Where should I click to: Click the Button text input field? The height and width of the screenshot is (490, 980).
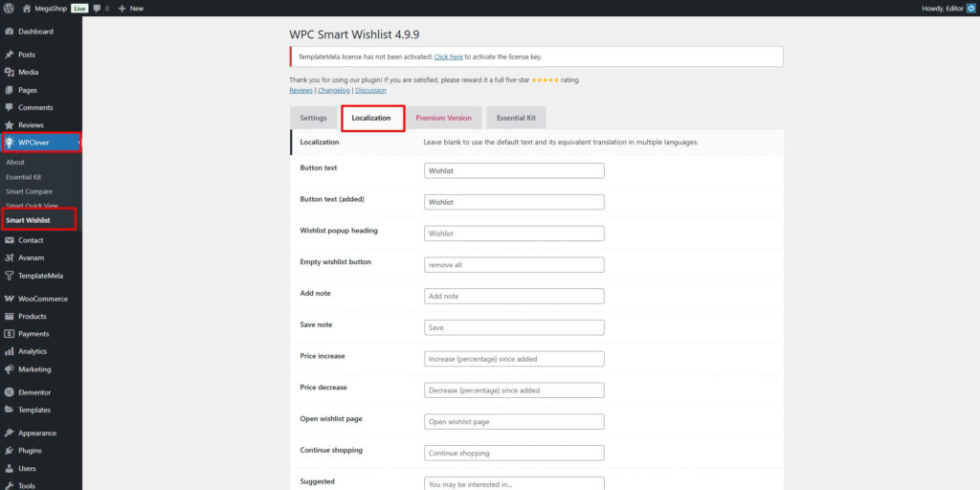tap(514, 170)
